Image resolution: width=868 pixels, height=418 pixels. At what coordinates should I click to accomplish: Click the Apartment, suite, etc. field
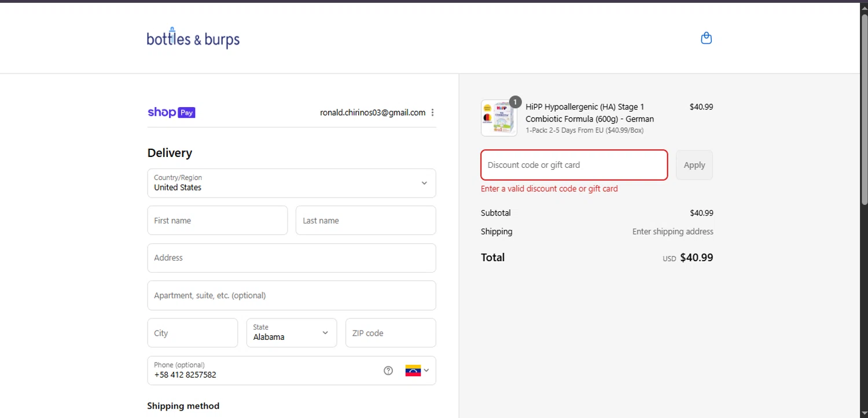[x=292, y=295]
